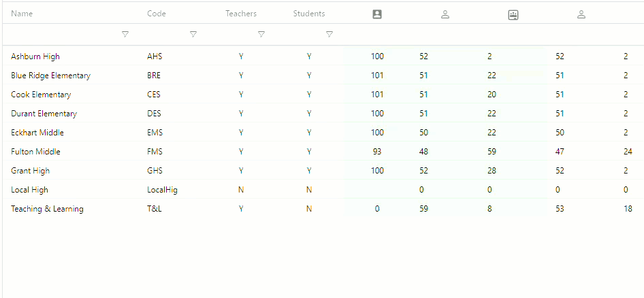Screen dimensions: 644x298
Task: Click the GHS code cell
Action: [155, 170]
